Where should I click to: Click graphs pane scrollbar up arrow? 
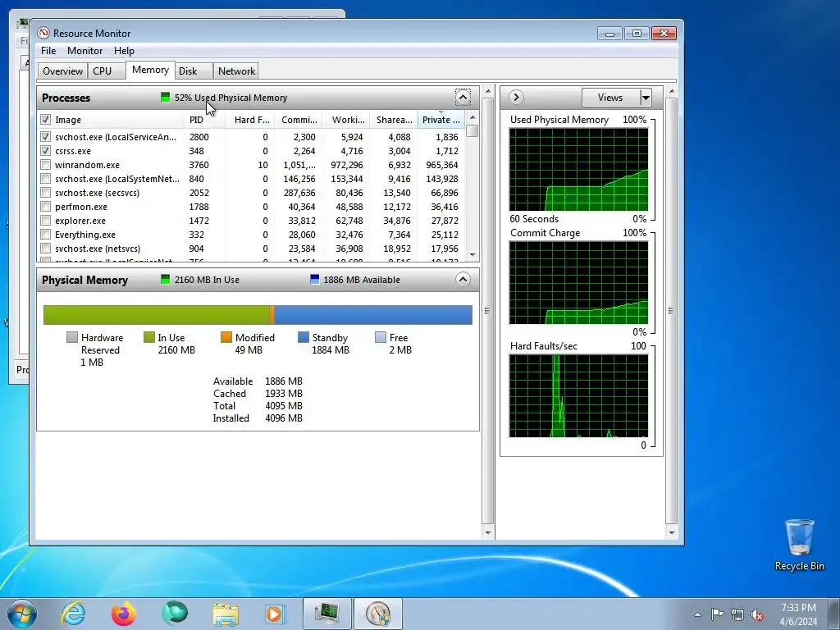tap(671, 92)
